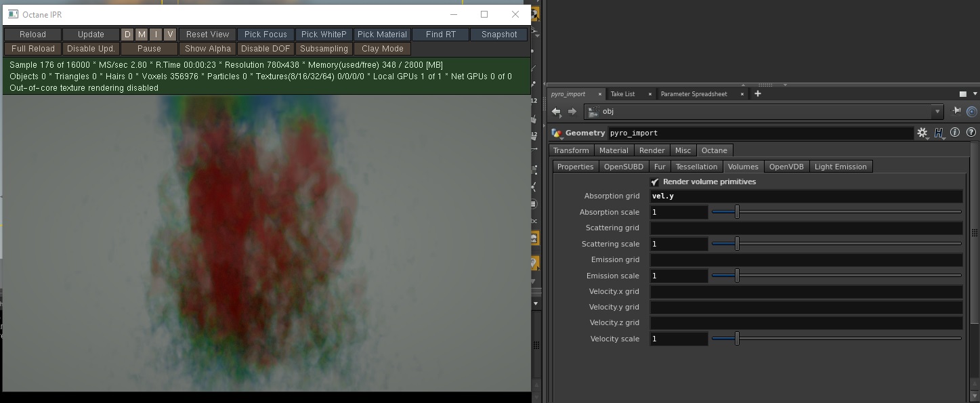The image size is (980, 403).
Task: Open the Material parameter tab
Action: tap(614, 150)
